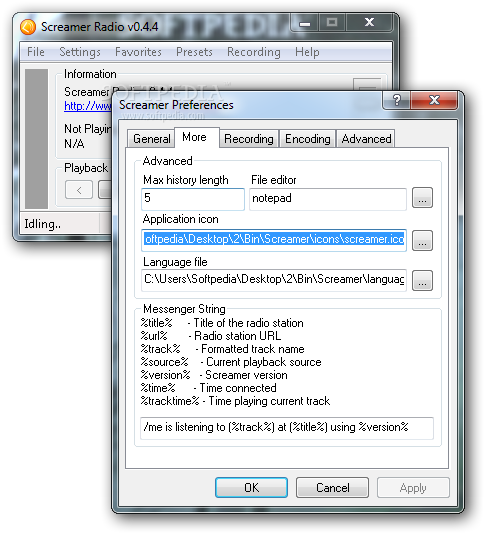Viewport: 485px width, 534px height.
Task: Click the Language file path field
Action: tap(274, 280)
